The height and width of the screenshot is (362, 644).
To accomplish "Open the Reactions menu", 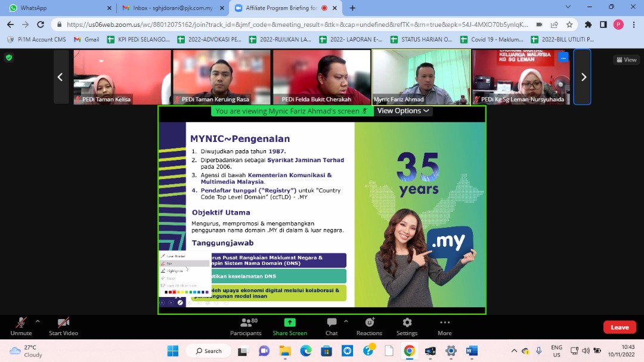I will (x=369, y=327).
